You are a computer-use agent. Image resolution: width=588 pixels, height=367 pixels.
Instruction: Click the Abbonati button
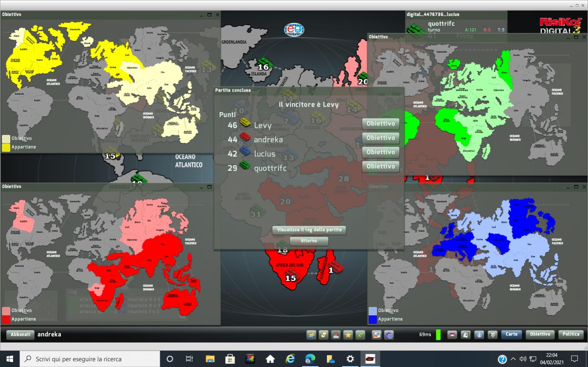(x=20, y=335)
